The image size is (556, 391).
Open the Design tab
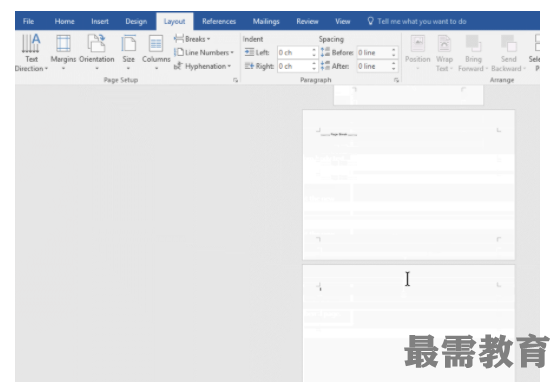tap(136, 21)
